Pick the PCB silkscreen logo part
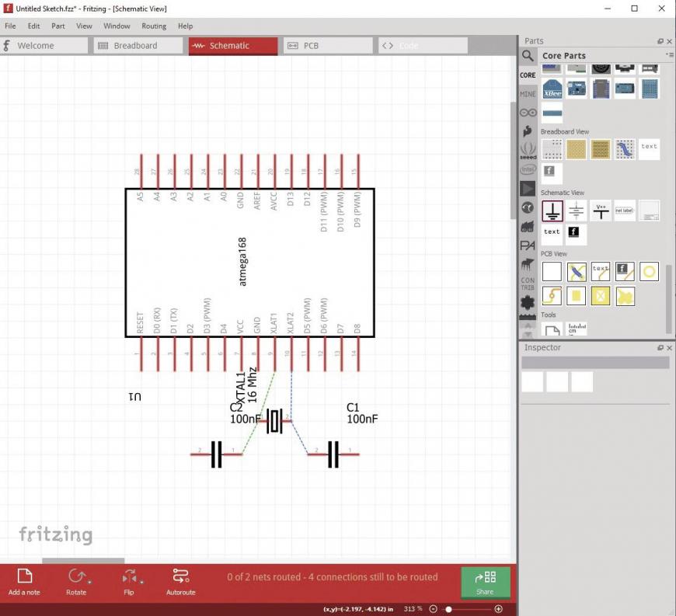Screen dimensions: 676x616 [625, 272]
